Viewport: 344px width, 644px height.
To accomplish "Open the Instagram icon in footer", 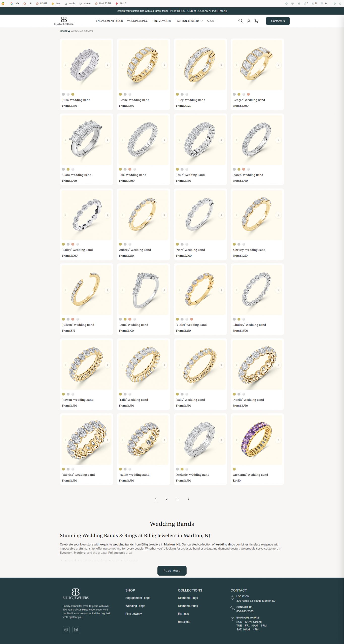I will point(66,630).
